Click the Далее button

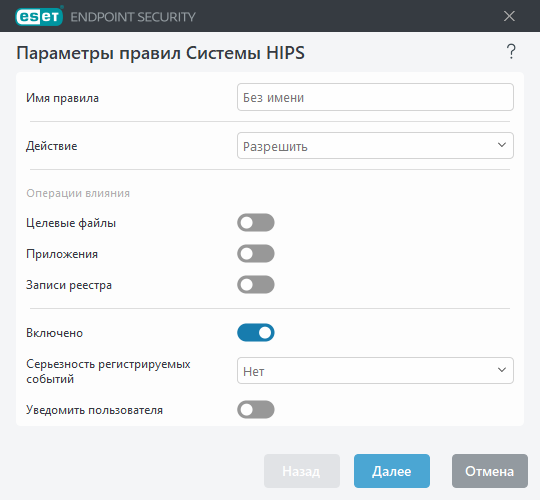[x=392, y=471]
